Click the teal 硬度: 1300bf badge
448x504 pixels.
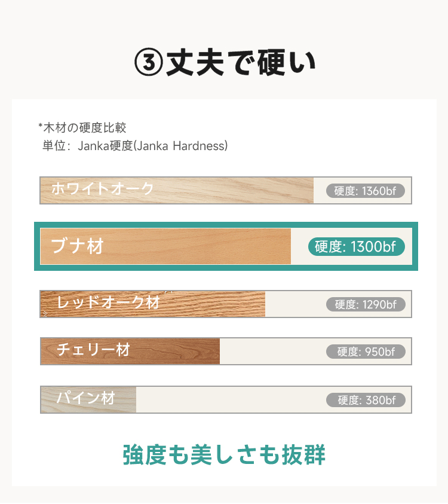pos(356,246)
